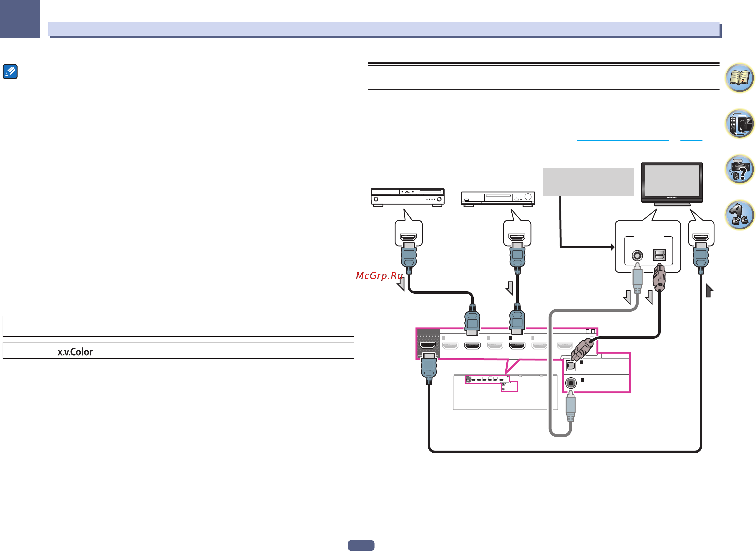
Task: Open the ABC glossary icon
Action: click(739, 215)
